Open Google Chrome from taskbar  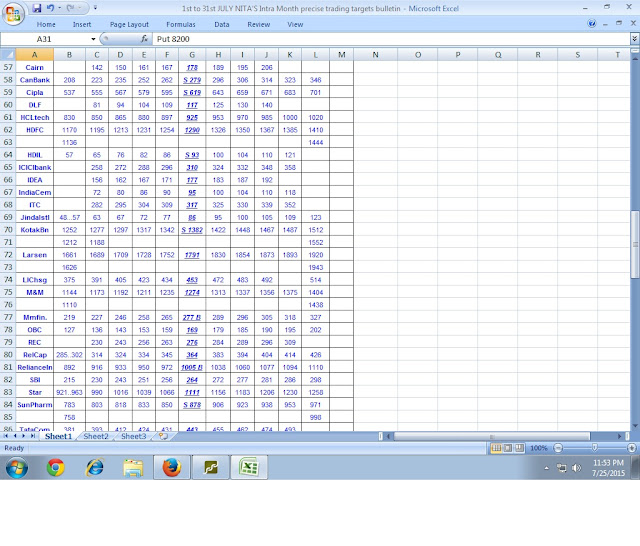point(56,467)
